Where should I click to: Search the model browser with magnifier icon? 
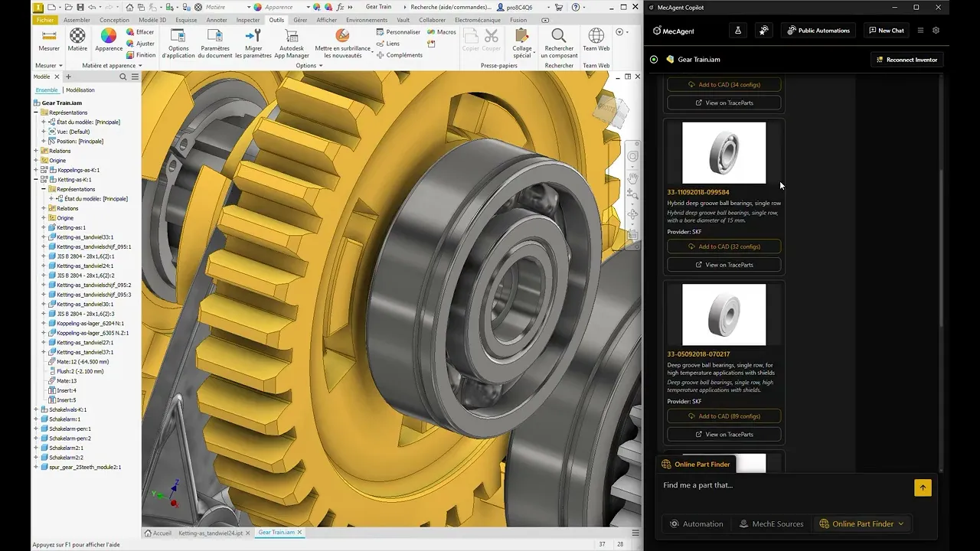(x=125, y=77)
